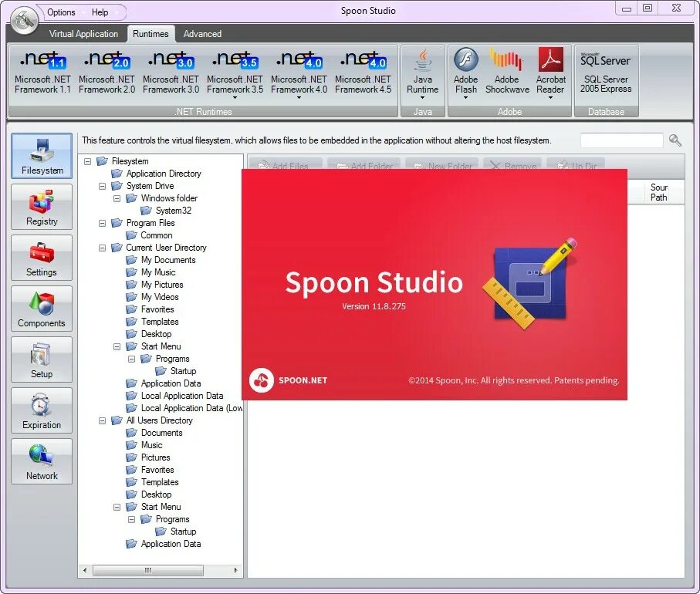This screenshot has width=700, height=594.
Task: Click in the filesystem search field
Action: click(621, 140)
